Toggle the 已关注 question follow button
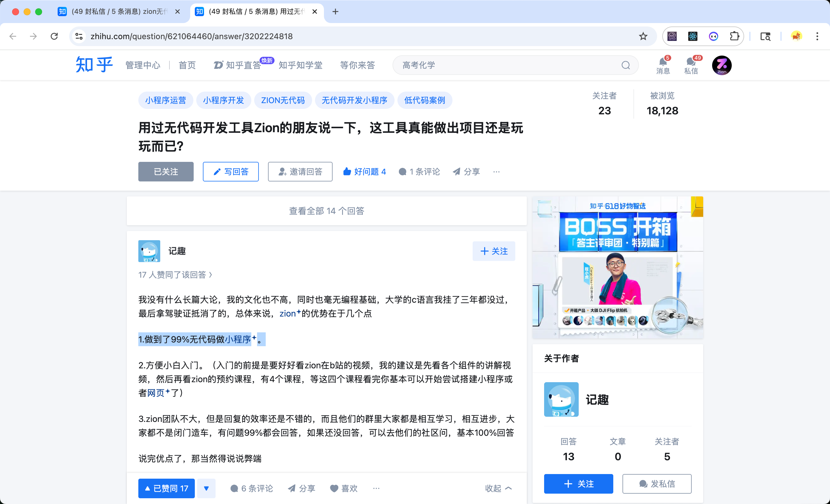The height and width of the screenshot is (504, 830). click(166, 172)
